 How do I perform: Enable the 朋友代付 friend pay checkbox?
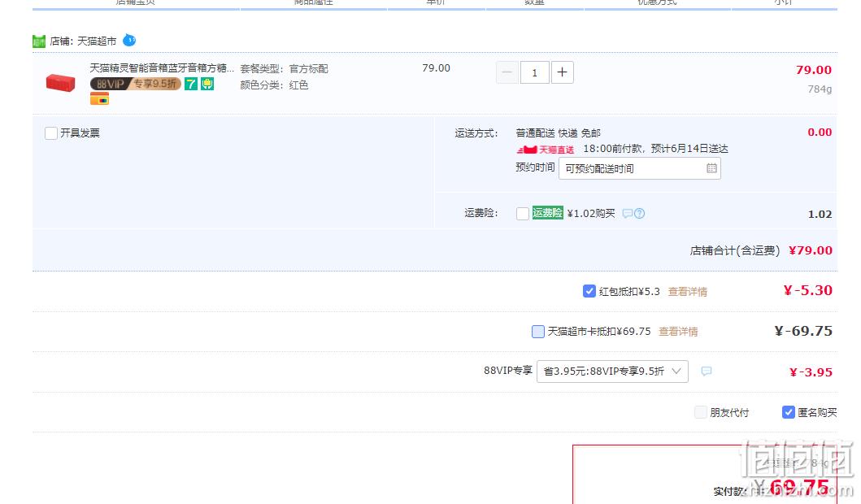701,412
